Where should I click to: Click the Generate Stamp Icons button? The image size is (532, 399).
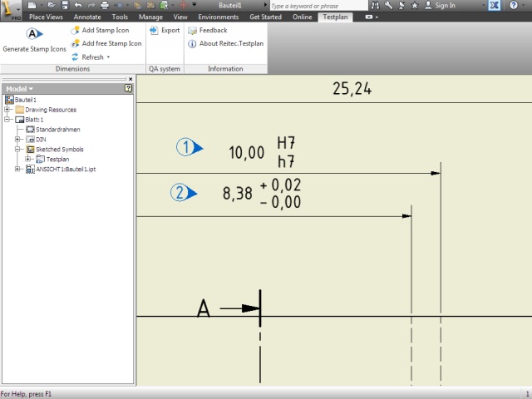point(34,40)
